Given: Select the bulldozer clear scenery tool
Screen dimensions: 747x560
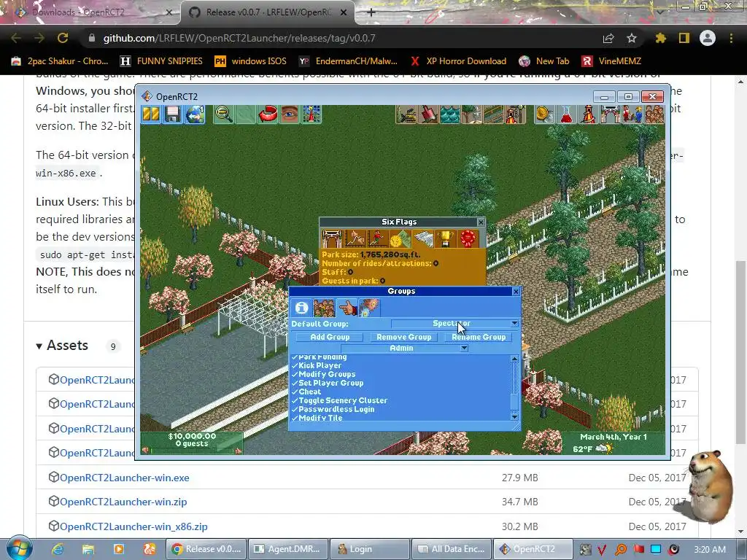Looking at the screenshot, I should [x=406, y=114].
